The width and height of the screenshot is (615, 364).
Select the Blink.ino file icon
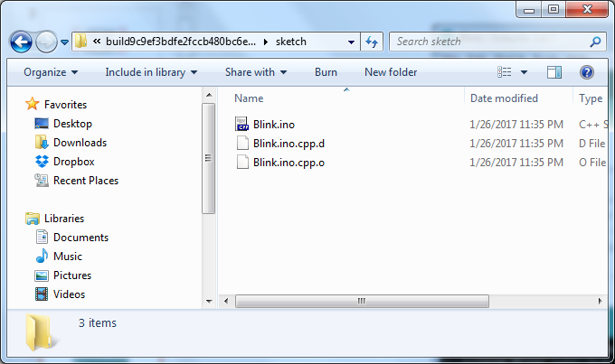click(x=242, y=125)
